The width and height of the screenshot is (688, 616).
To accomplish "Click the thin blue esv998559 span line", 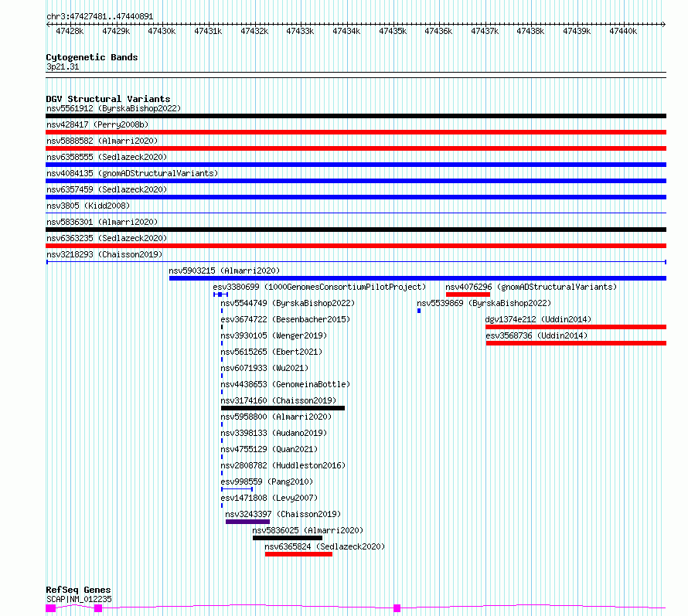I will pyautogui.click(x=237, y=488).
